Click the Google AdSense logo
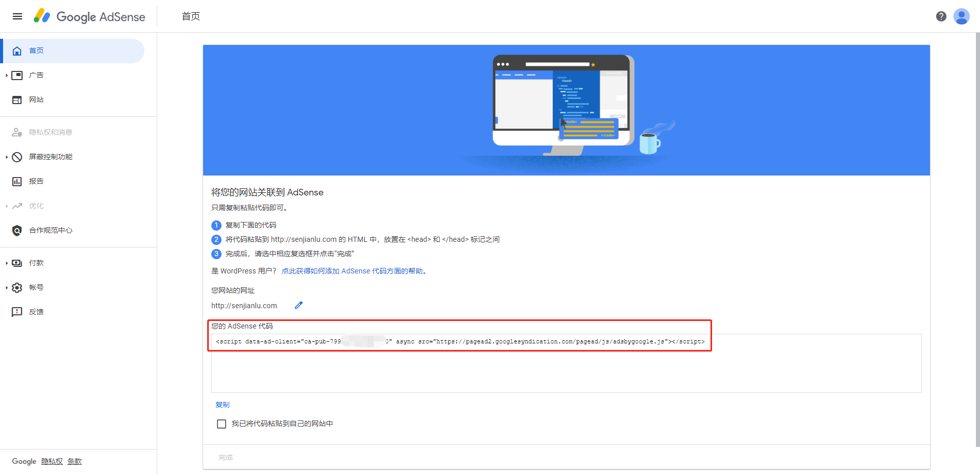980x474 pixels. (89, 16)
